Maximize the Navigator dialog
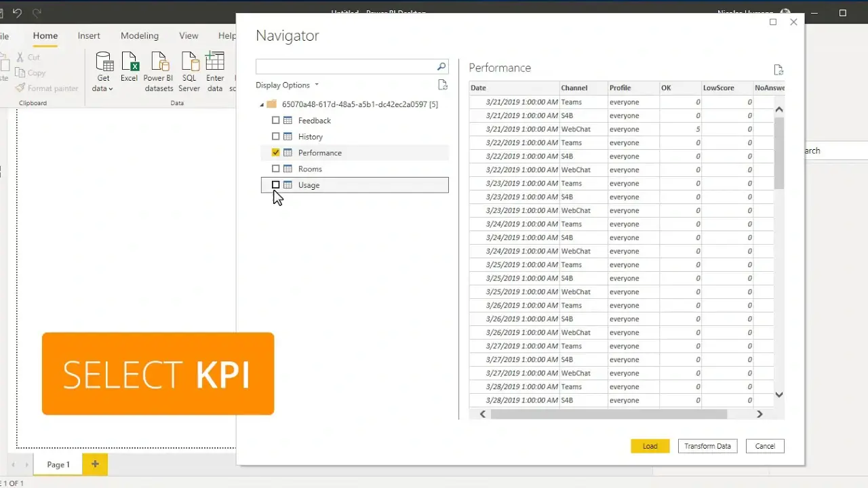The height and width of the screenshot is (488, 868). (773, 22)
